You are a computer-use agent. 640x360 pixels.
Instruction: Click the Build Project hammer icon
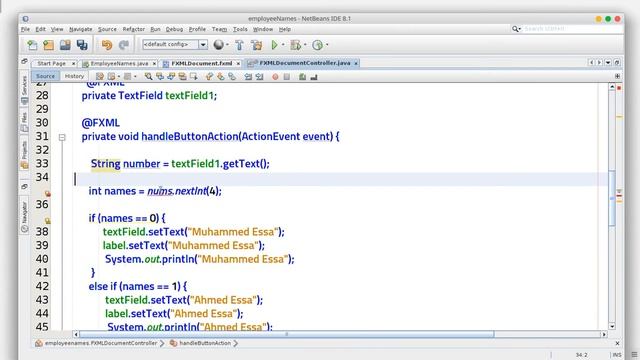tap(240, 45)
